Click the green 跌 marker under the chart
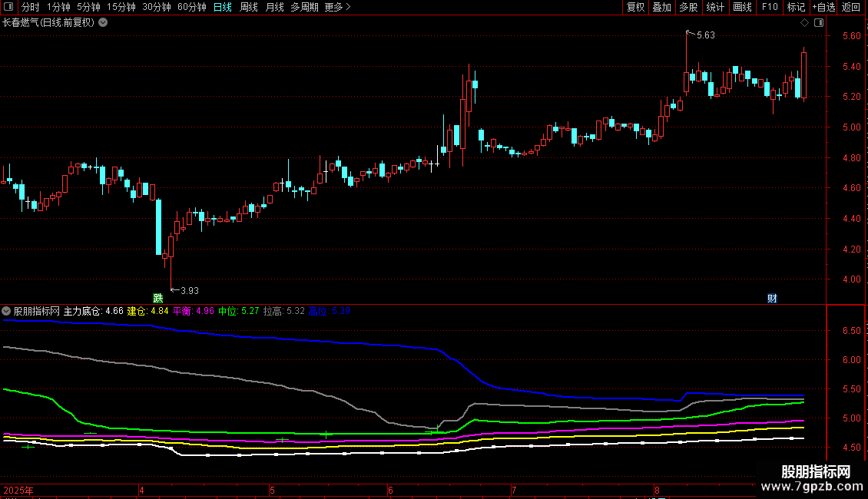The width and height of the screenshot is (868, 499). pyautogui.click(x=158, y=298)
